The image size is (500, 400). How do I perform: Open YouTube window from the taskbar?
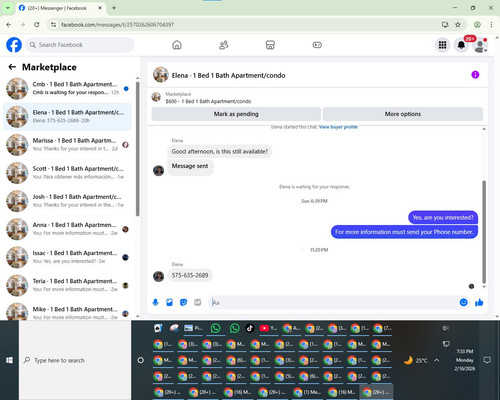[x=268, y=328]
